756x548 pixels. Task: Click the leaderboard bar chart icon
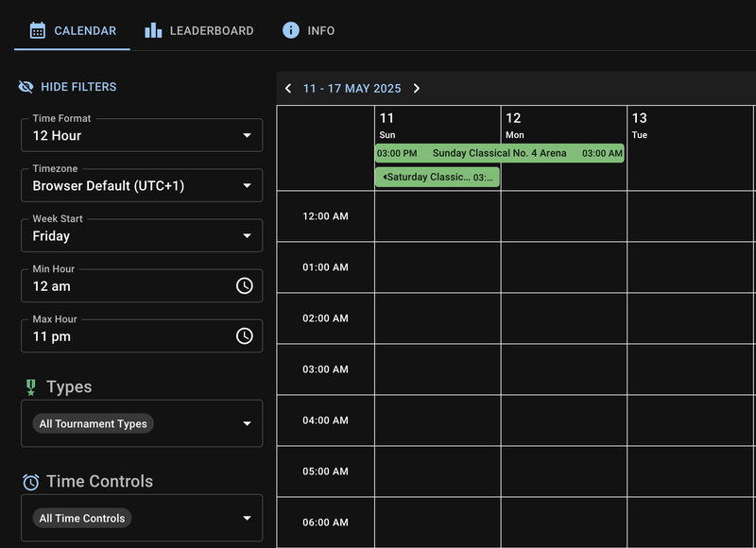(153, 30)
